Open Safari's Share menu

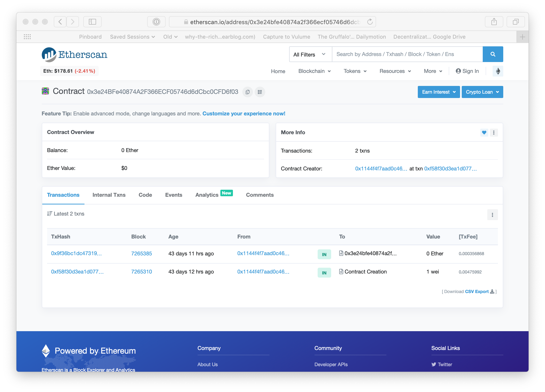pos(494,22)
